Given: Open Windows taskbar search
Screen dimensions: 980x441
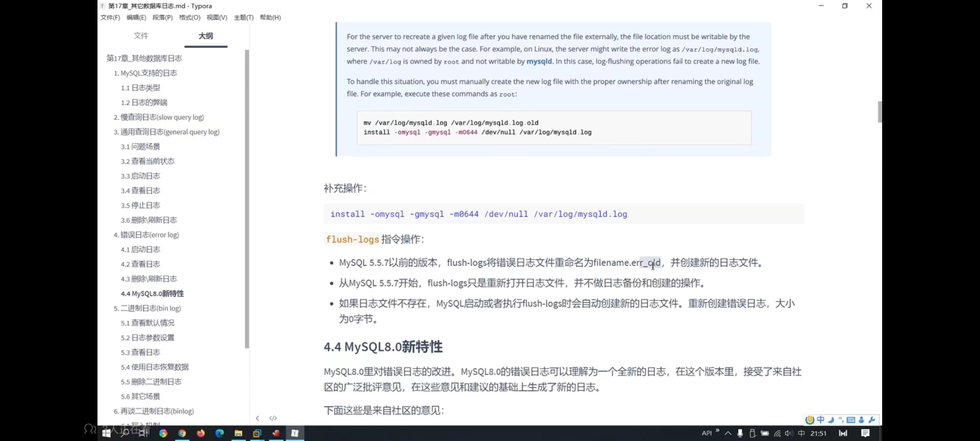Looking at the screenshot, I should click(x=125, y=433).
